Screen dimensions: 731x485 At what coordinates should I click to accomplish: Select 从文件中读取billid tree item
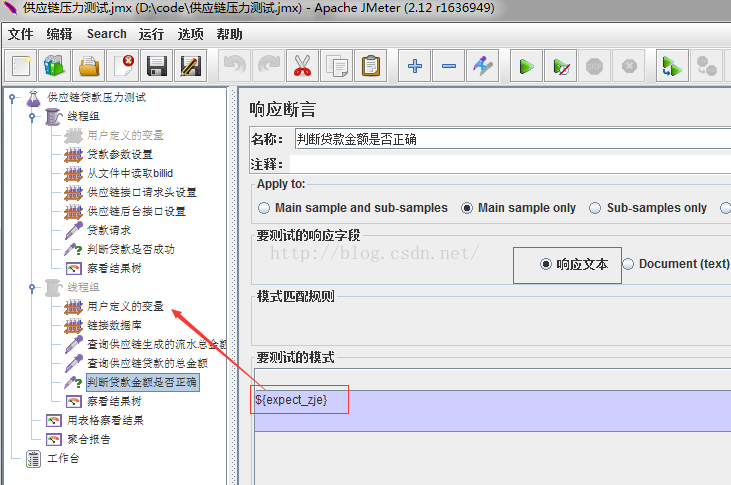(130, 173)
